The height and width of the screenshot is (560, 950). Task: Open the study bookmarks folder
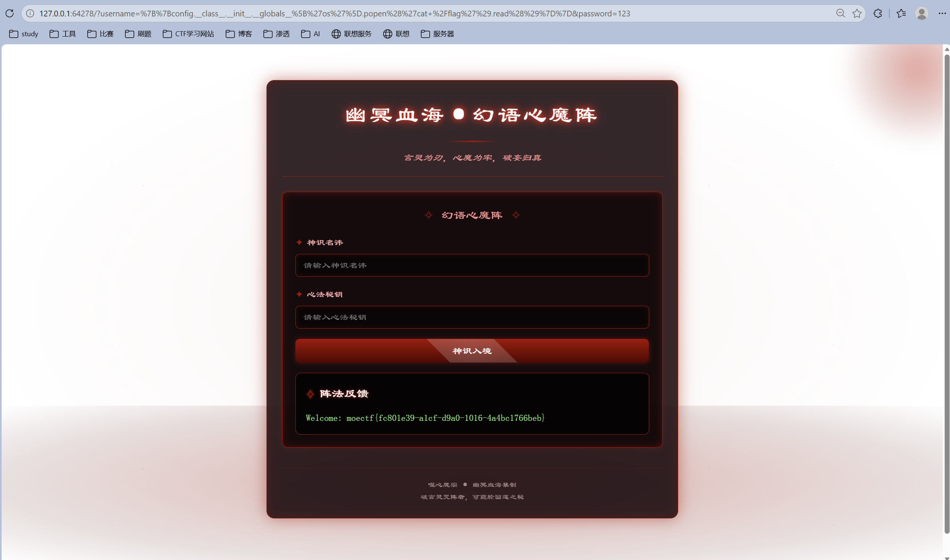pos(24,34)
